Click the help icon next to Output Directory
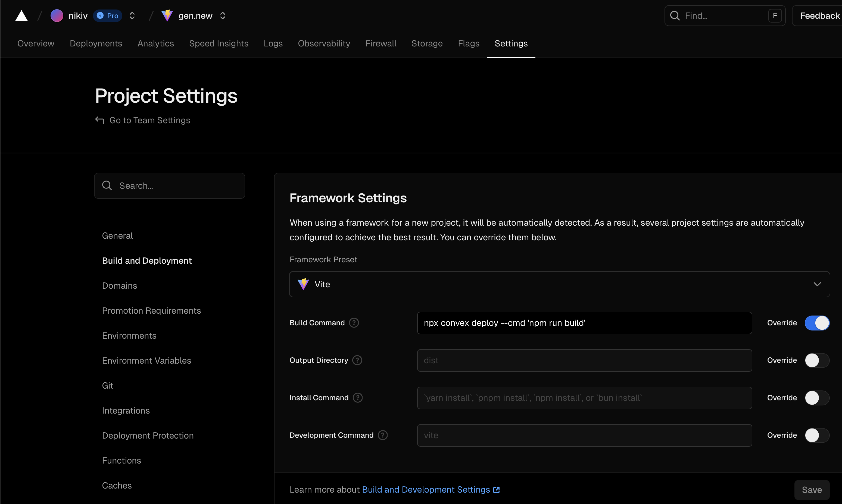 [357, 360]
